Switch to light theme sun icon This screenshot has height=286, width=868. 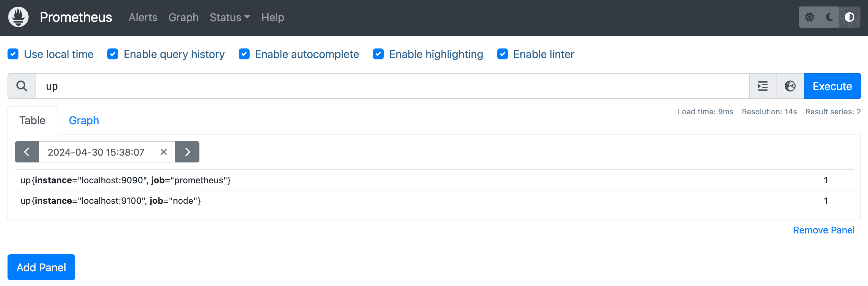[809, 17]
